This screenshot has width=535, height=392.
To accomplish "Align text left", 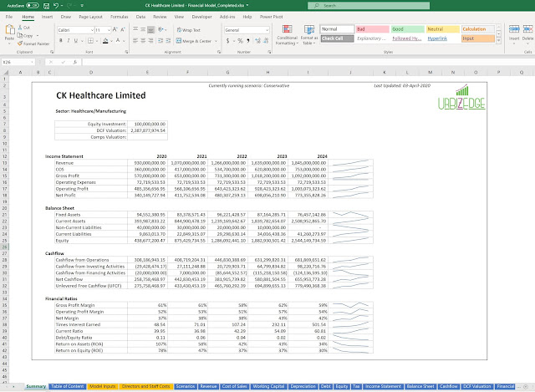I will [x=135, y=41].
